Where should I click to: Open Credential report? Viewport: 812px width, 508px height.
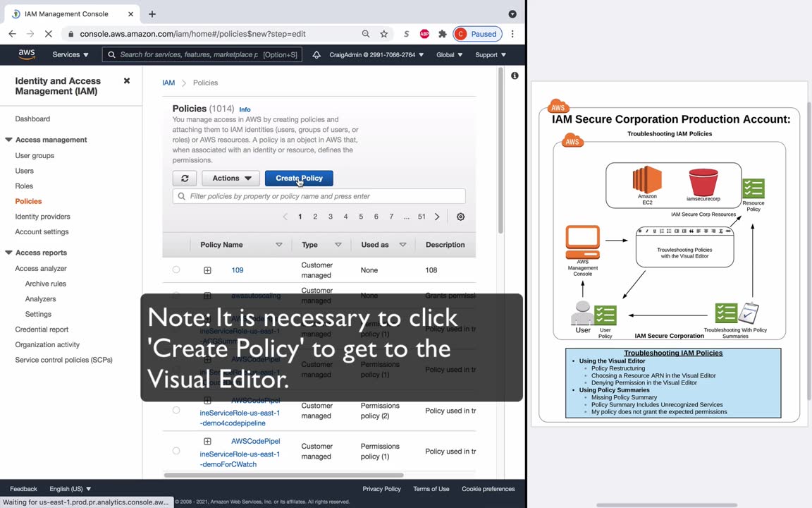pos(42,329)
